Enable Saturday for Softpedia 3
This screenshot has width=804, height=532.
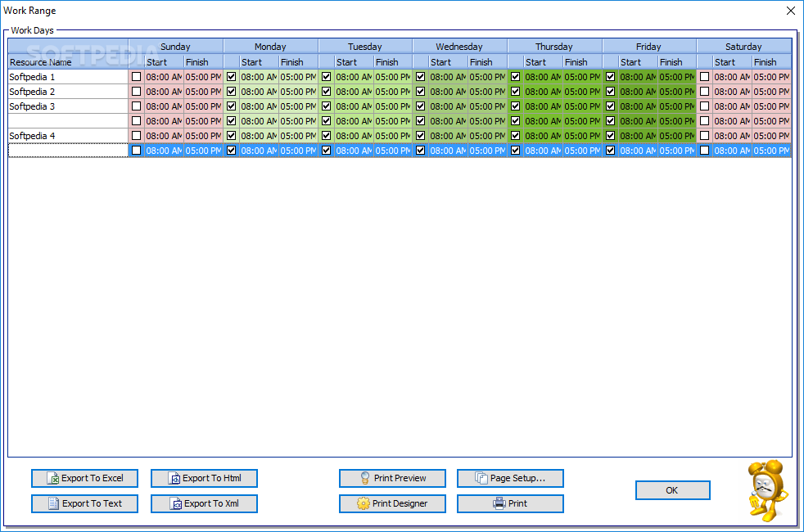[705, 106]
